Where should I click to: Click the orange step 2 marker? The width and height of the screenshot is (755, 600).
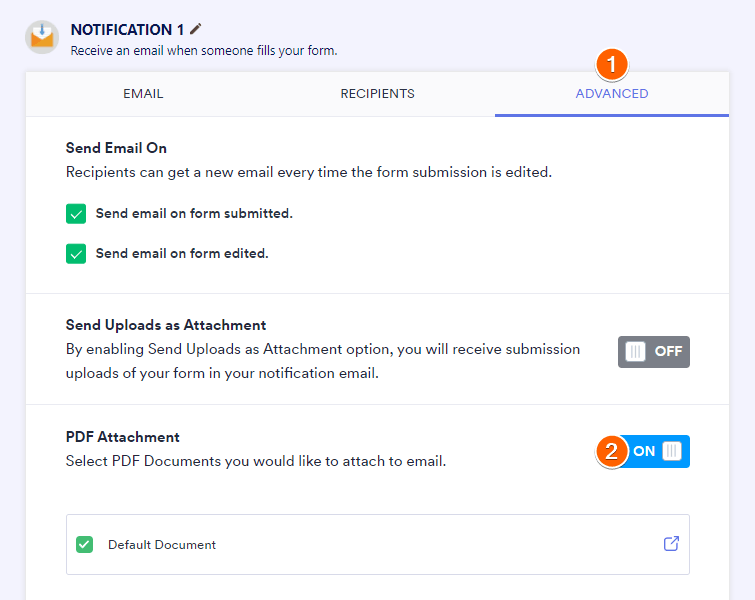pos(612,451)
